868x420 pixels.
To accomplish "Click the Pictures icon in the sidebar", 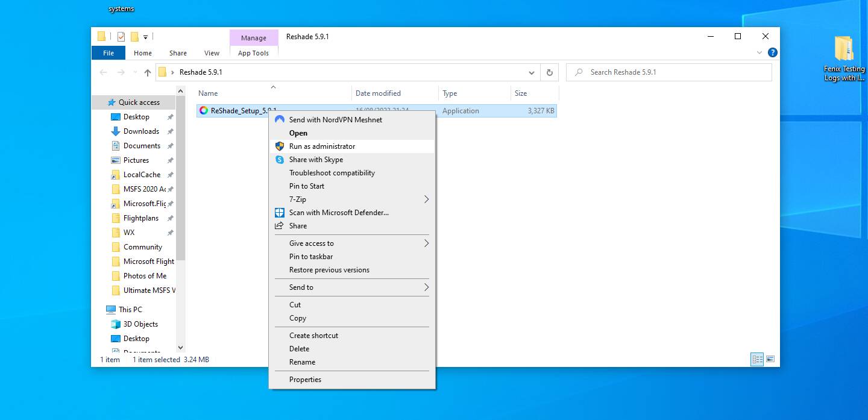I will pyautogui.click(x=116, y=160).
